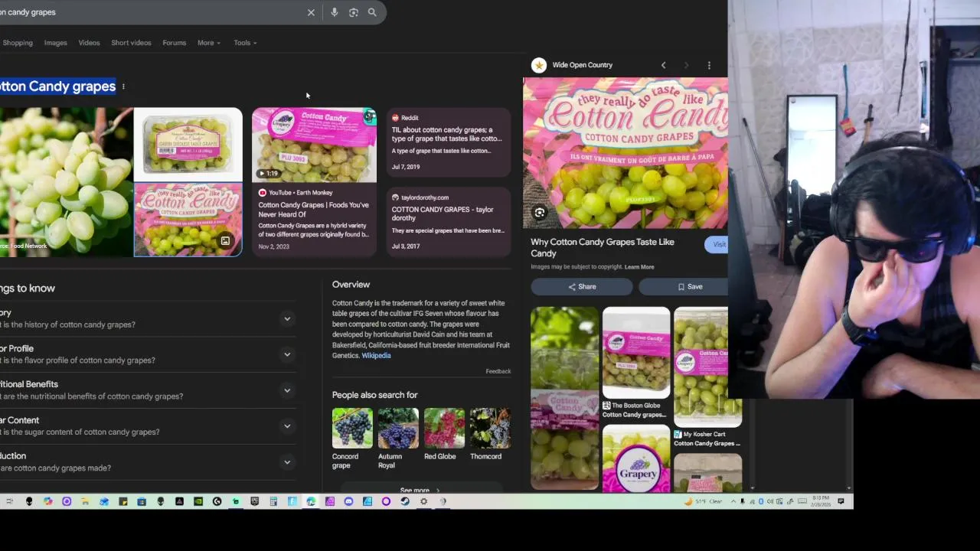The image size is (980, 551).
Task: Select the Autumn Royal suggestion
Action: (398, 439)
